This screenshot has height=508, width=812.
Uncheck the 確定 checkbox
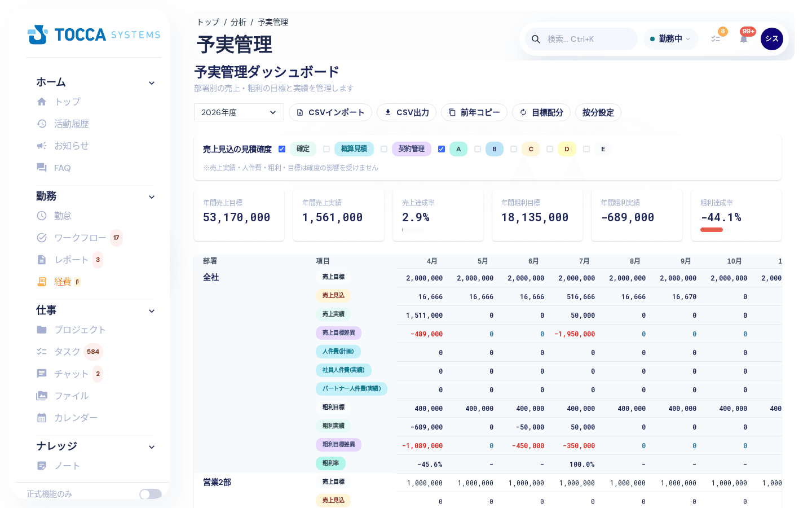[x=282, y=149]
